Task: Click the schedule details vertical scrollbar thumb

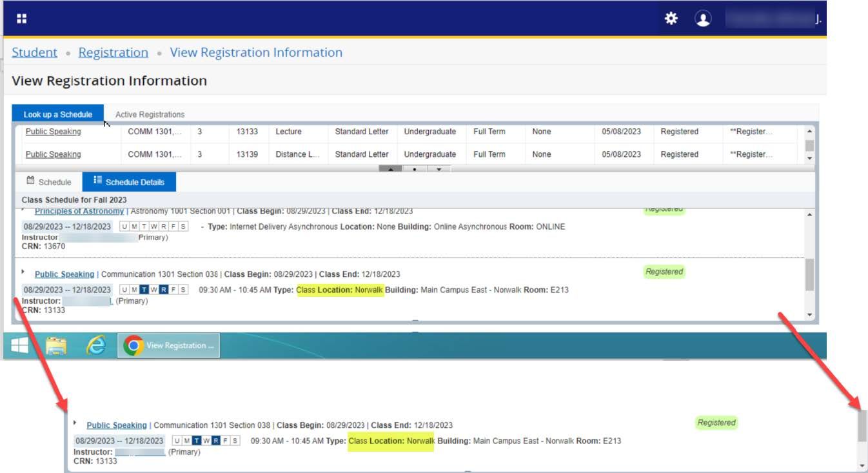Action: coord(809,276)
